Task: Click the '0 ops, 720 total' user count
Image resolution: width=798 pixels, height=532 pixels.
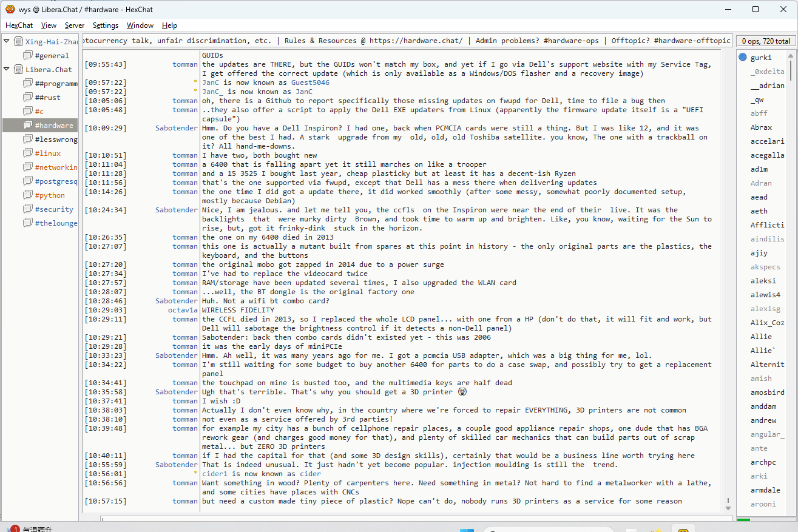Action: [x=766, y=41]
